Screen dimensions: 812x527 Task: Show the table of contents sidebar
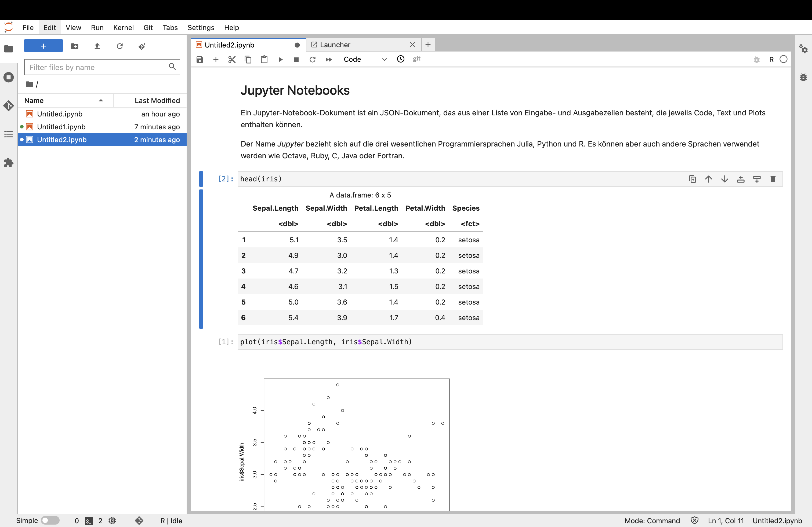(8, 134)
